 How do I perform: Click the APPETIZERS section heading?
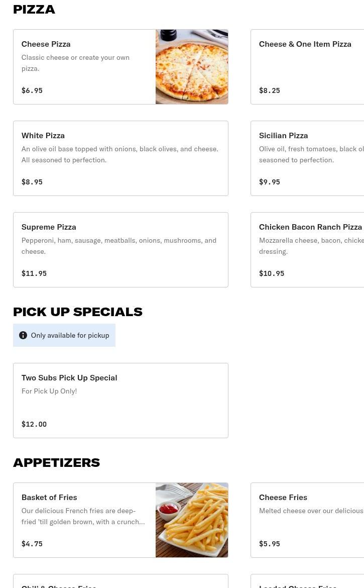(x=56, y=462)
